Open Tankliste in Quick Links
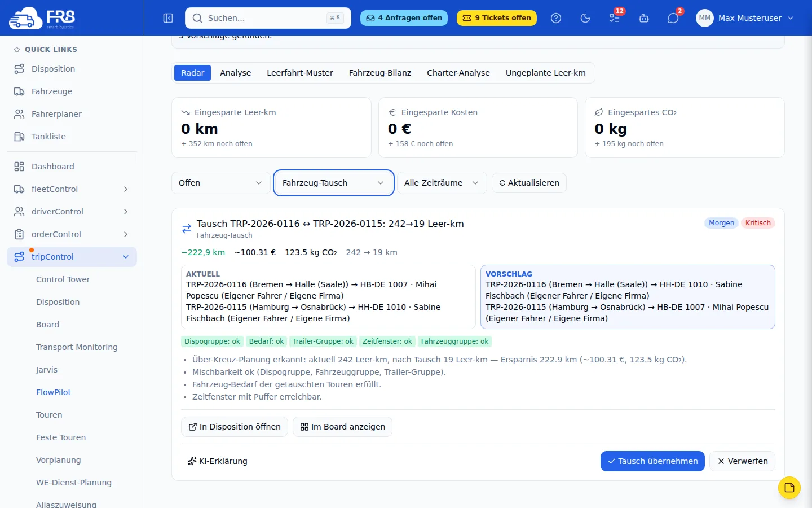The image size is (812, 508). tap(72, 137)
